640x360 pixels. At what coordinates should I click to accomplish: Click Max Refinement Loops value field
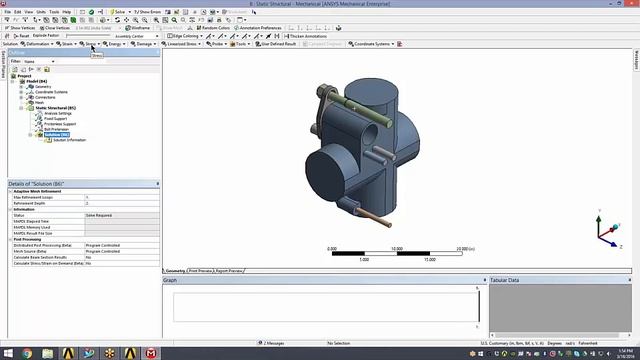(122, 197)
